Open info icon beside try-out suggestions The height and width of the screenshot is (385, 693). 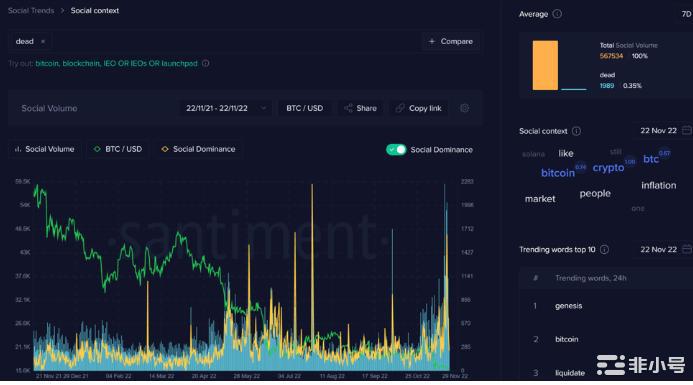[206, 64]
